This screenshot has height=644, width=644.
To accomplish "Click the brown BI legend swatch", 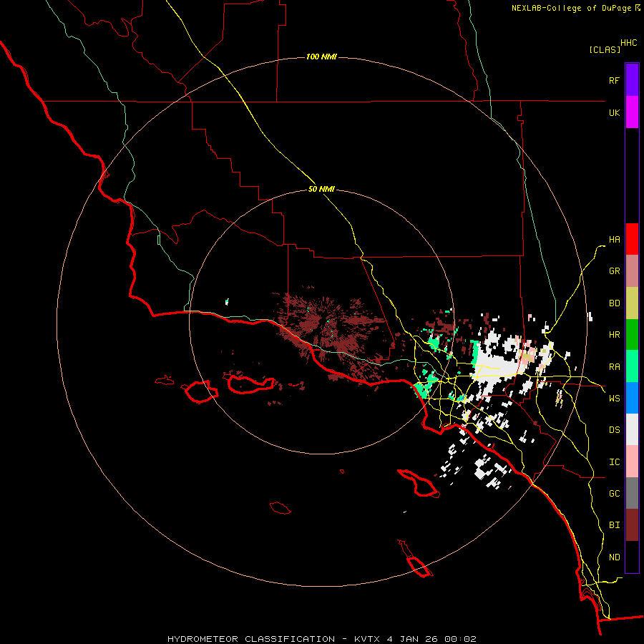I will click(x=632, y=525).
